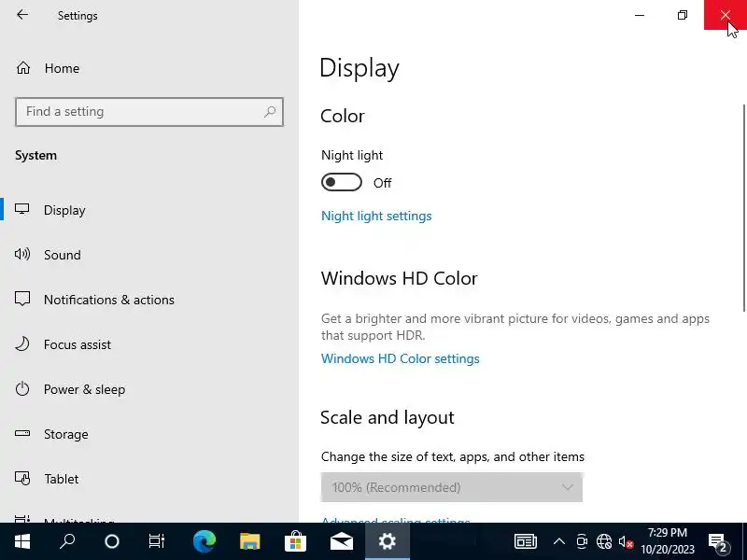This screenshot has width=747, height=560.
Task: Restore down the Settings window
Action: (x=683, y=15)
